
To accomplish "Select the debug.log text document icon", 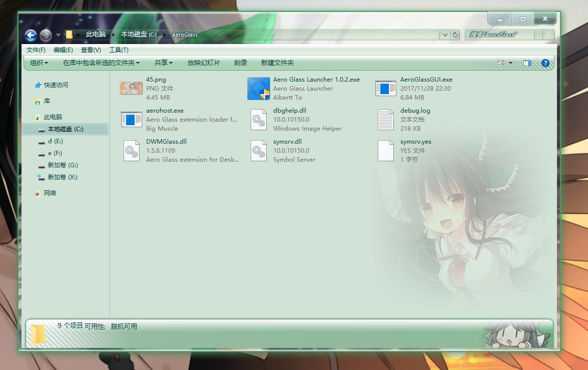I will (x=386, y=120).
